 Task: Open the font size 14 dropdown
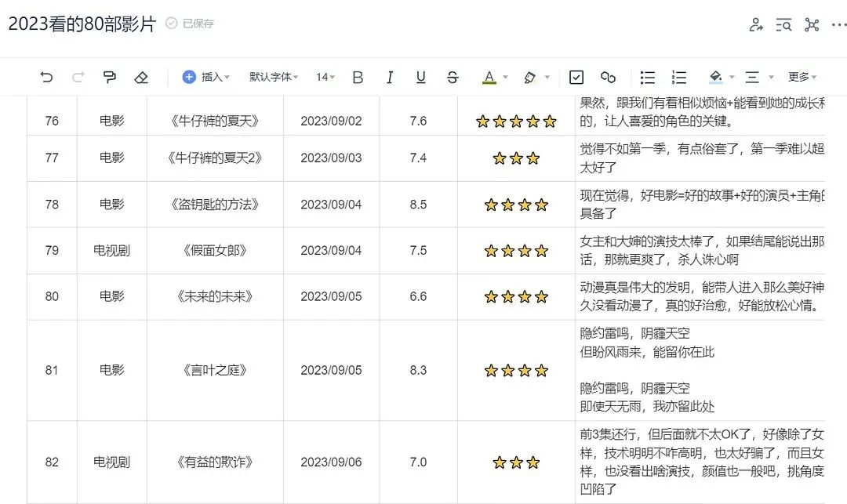[x=325, y=77]
